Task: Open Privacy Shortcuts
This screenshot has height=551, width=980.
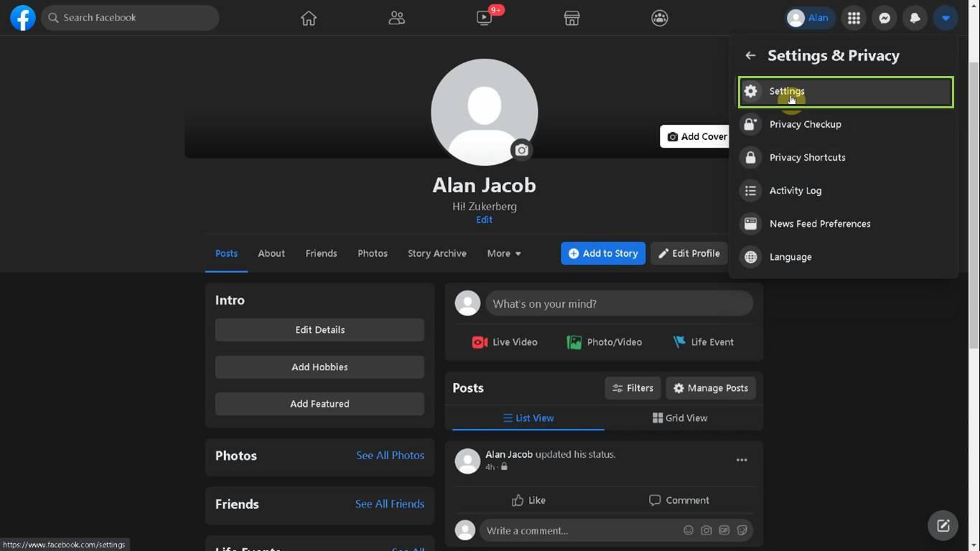Action: [846, 157]
